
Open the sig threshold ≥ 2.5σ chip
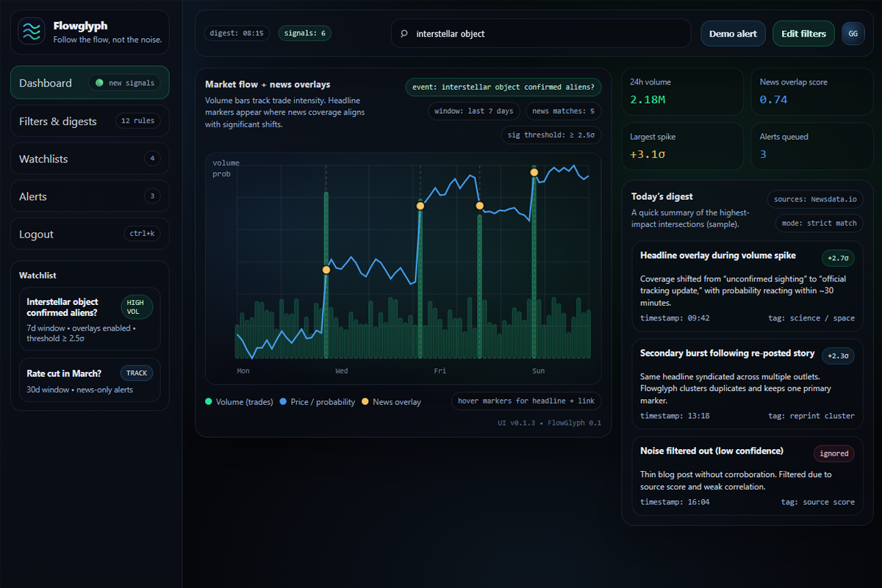(551, 135)
